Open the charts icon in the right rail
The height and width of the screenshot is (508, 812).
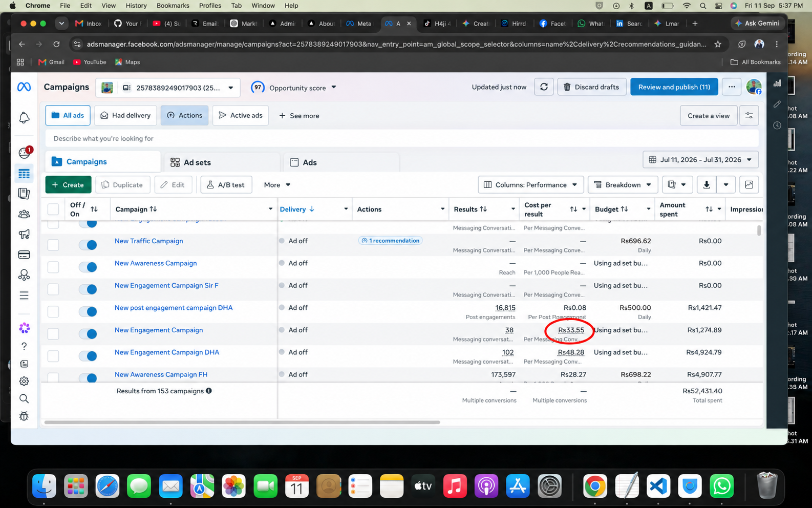pos(777,83)
